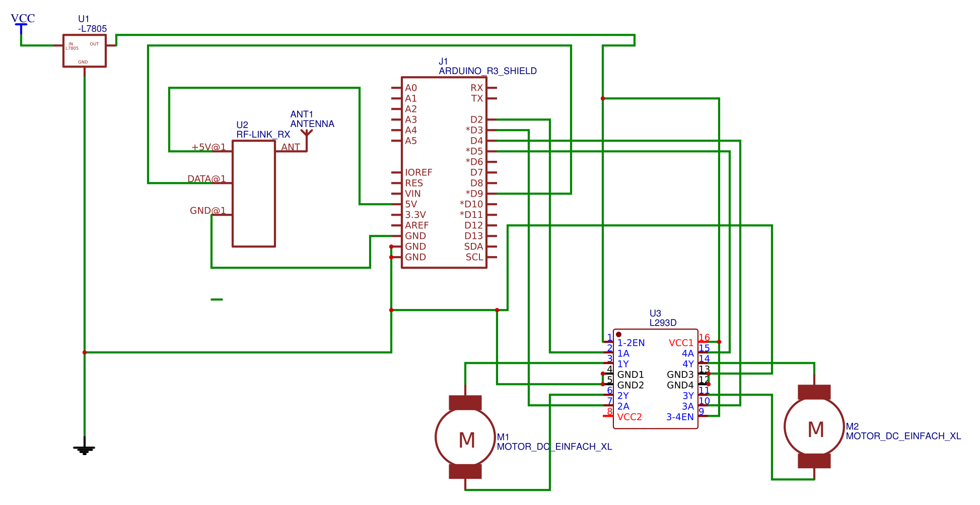The height and width of the screenshot is (505, 980).
Task: Select the M1 motor symbol
Action: (x=465, y=437)
